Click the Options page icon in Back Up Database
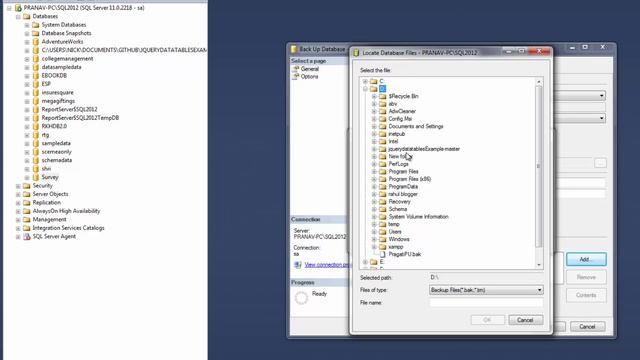The image size is (640, 360). pyautogui.click(x=296, y=76)
